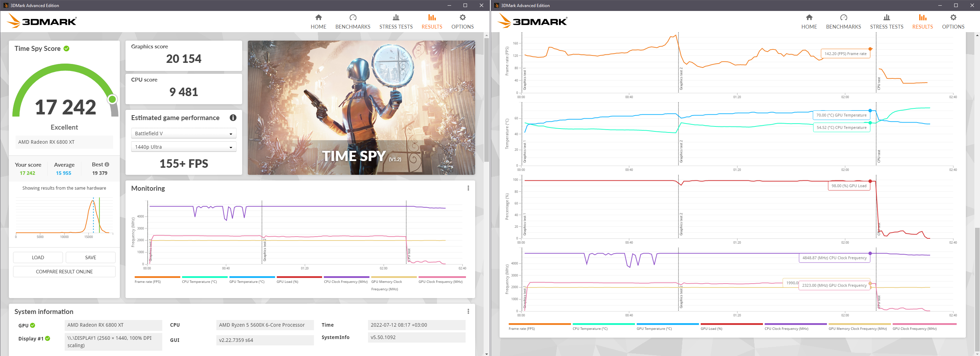Click the LOAD button
980x356 pixels.
pos(38,257)
